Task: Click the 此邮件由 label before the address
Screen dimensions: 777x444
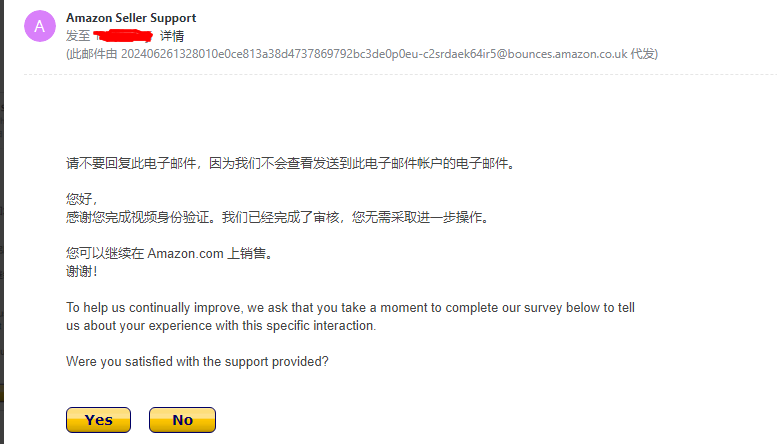Action: click(93, 54)
